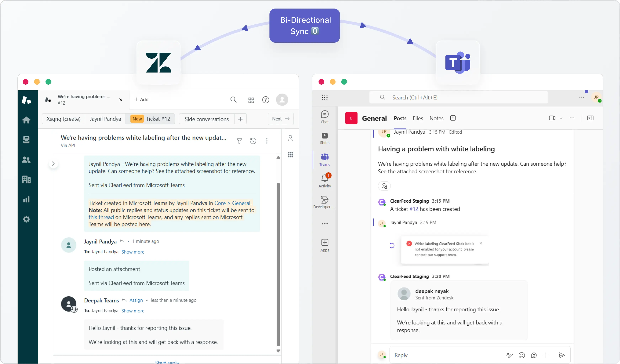Expand the collapsed left ticket panel chevron
The image size is (620, 364).
[x=53, y=164]
